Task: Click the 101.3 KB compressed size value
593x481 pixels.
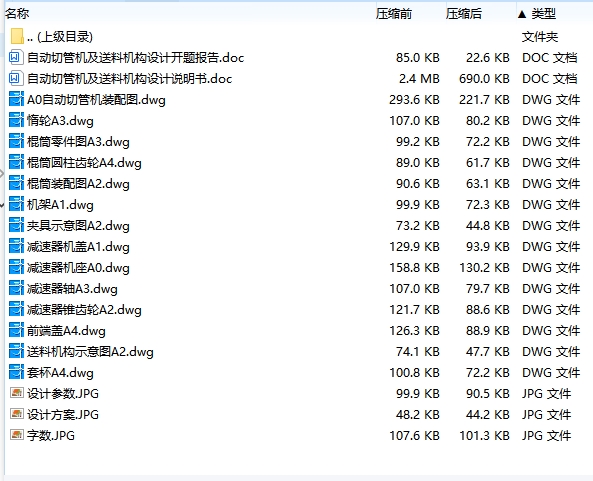Action: (484, 436)
